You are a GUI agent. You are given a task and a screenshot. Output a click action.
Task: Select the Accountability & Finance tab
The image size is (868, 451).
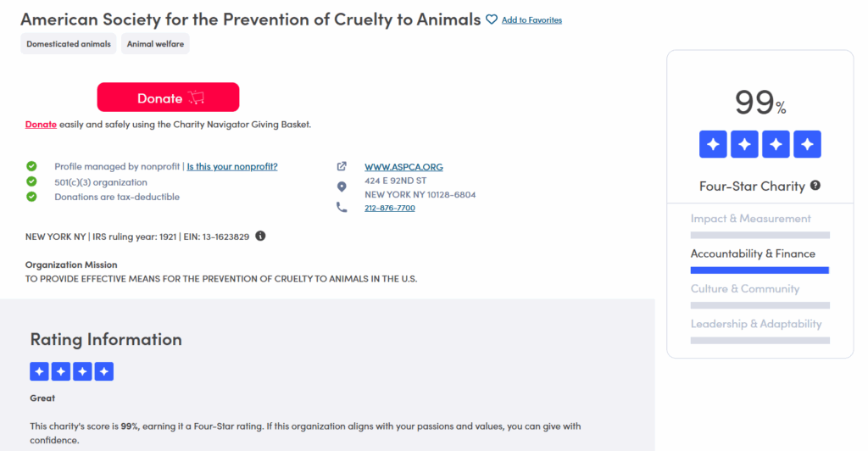(753, 253)
